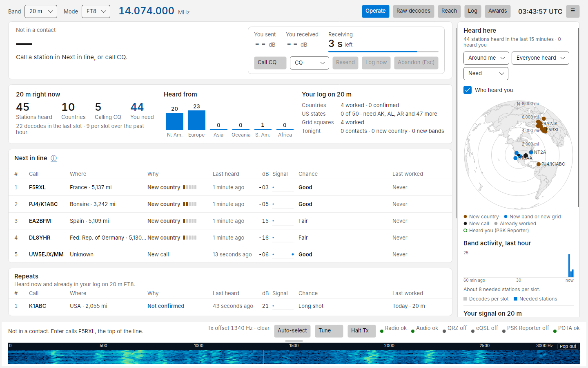Screen dimensions: 588x368
Task: Toggle the QRZ off indicator
Action: pyautogui.click(x=454, y=328)
